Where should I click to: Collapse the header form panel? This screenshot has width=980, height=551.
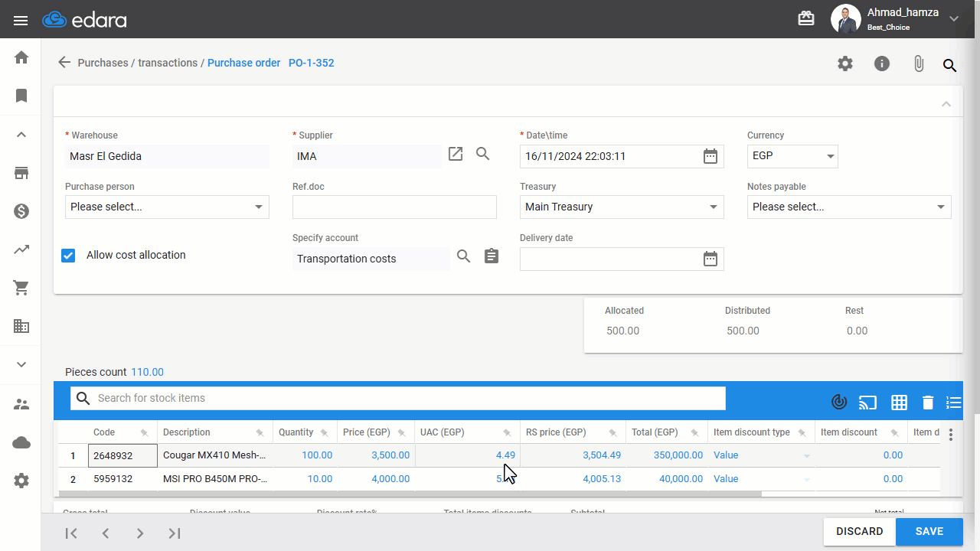946,104
